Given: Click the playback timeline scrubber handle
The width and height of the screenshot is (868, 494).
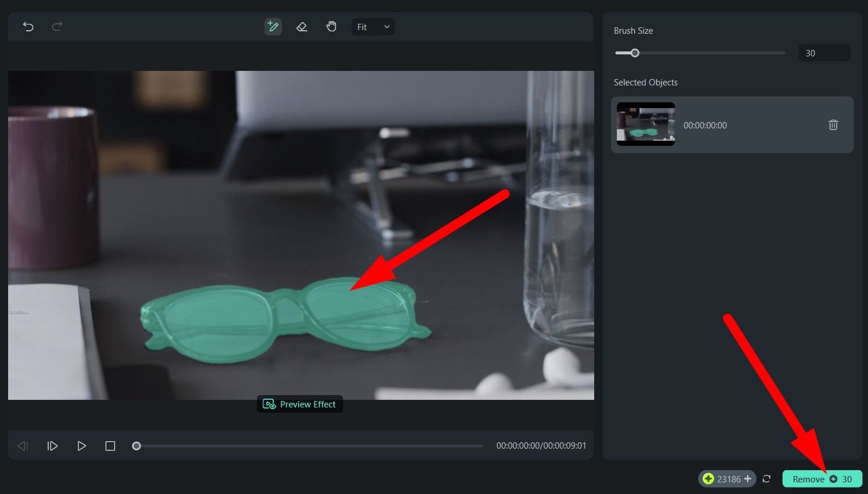Looking at the screenshot, I should (x=137, y=446).
